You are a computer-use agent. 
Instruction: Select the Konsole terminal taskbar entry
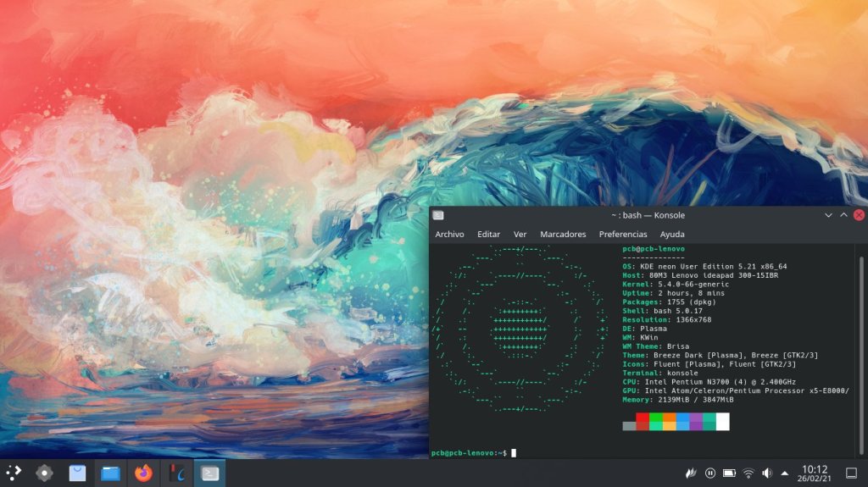coord(209,473)
